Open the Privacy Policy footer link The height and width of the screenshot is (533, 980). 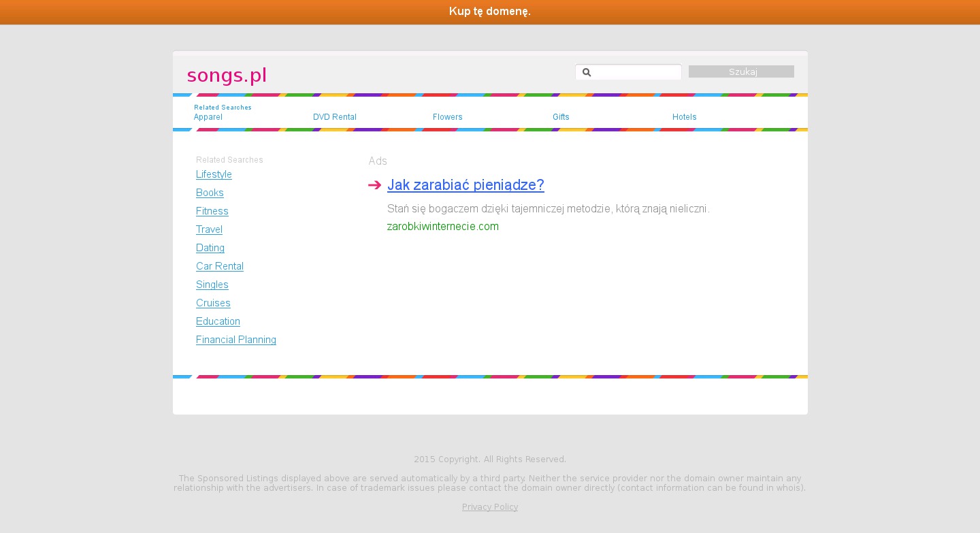pyautogui.click(x=490, y=507)
